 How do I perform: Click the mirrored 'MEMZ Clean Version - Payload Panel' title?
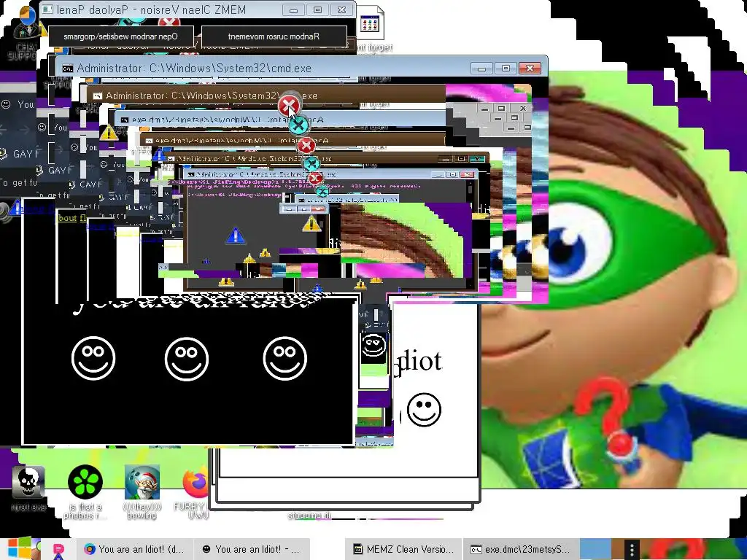tap(151, 9)
